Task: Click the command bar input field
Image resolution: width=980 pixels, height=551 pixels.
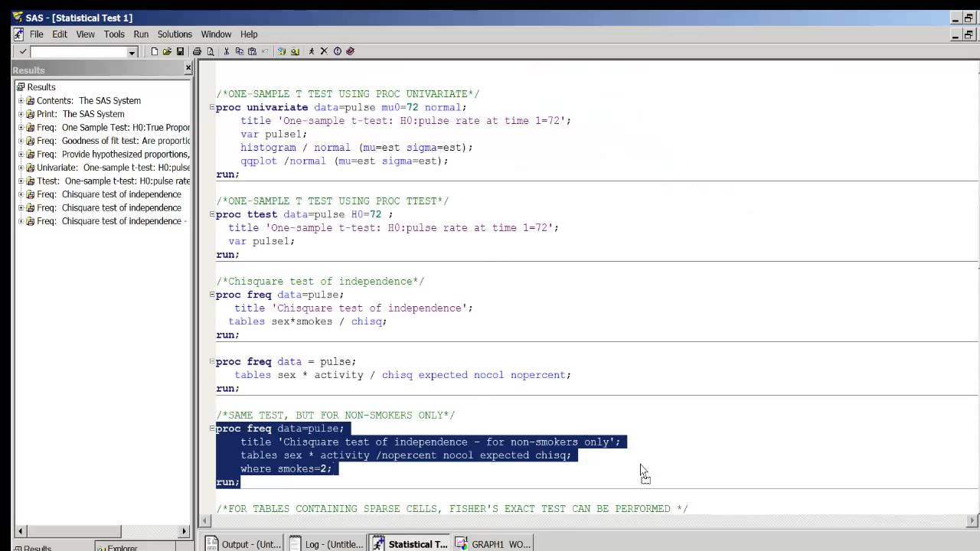Action: click(x=79, y=52)
